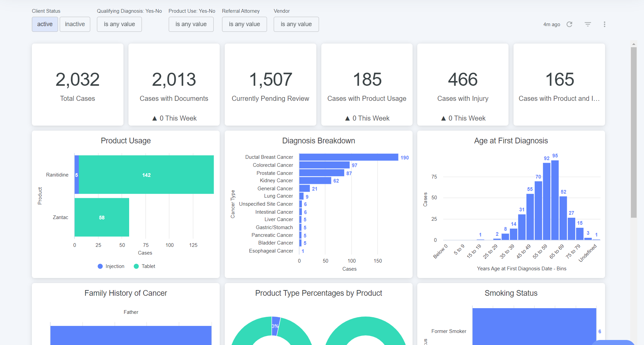Viewport: 644px width, 345px height.
Task: Toggle Tablet series in Product Usage legend
Action: [145, 266]
